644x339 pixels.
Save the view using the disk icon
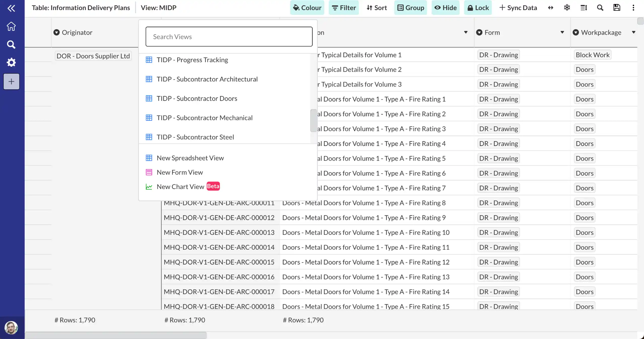tap(617, 8)
